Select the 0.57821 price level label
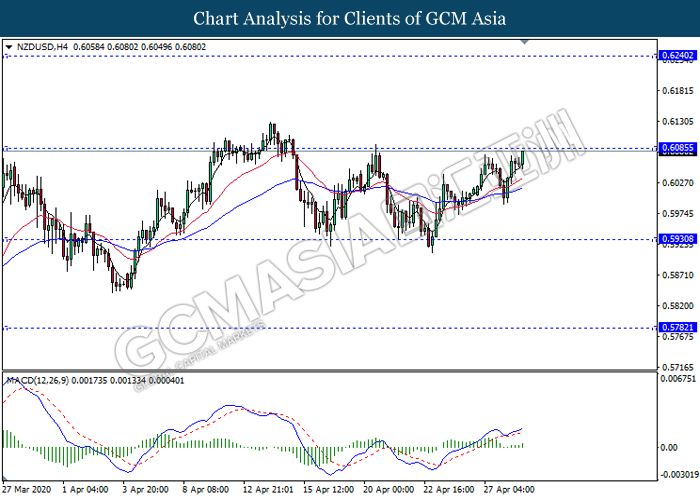This screenshot has height=500, width=700. 678,328
